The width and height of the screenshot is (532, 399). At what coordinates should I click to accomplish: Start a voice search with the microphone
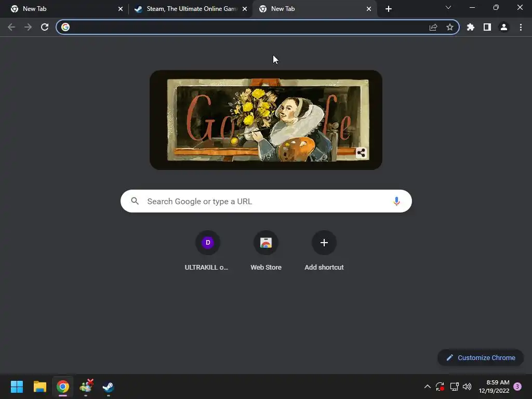click(396, 201)
